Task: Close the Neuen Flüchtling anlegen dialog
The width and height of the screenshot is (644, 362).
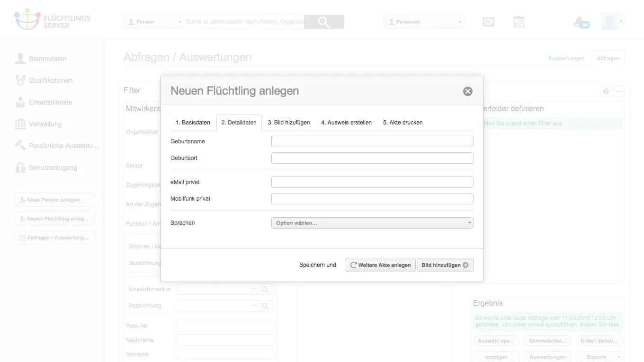Action: click(x=468, y=91)
